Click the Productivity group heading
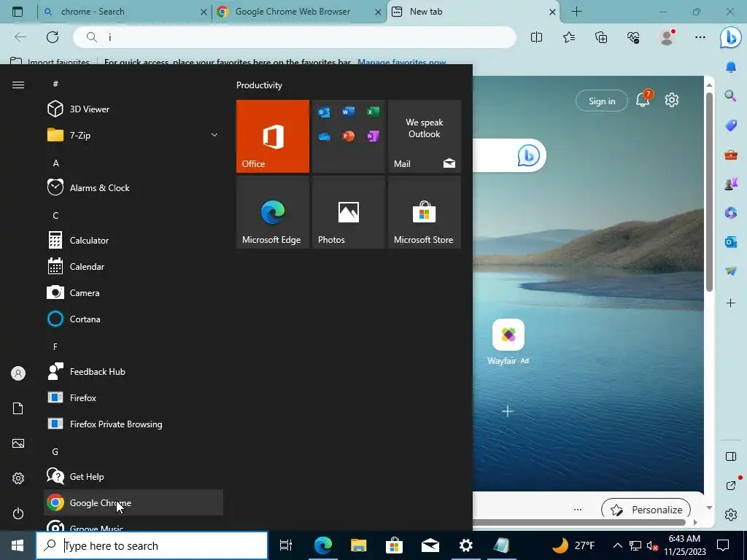Image resolution: width=747 pixels, height=560 pixels. (x=259, y=85)
